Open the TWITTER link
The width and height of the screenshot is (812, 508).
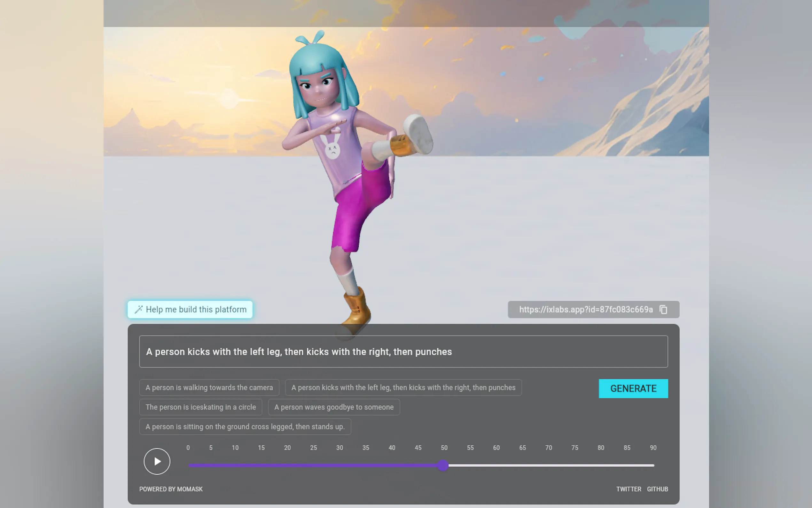pos(629,489)
